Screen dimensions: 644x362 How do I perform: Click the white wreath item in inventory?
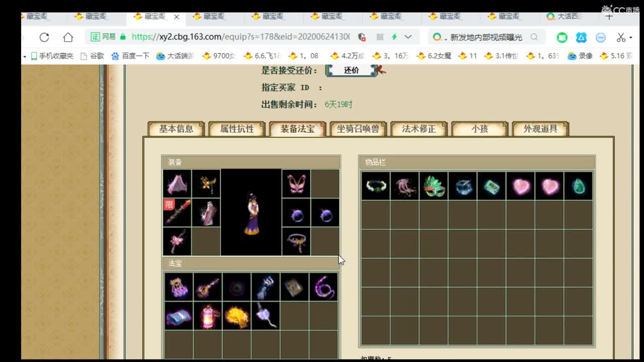[375, 186]
